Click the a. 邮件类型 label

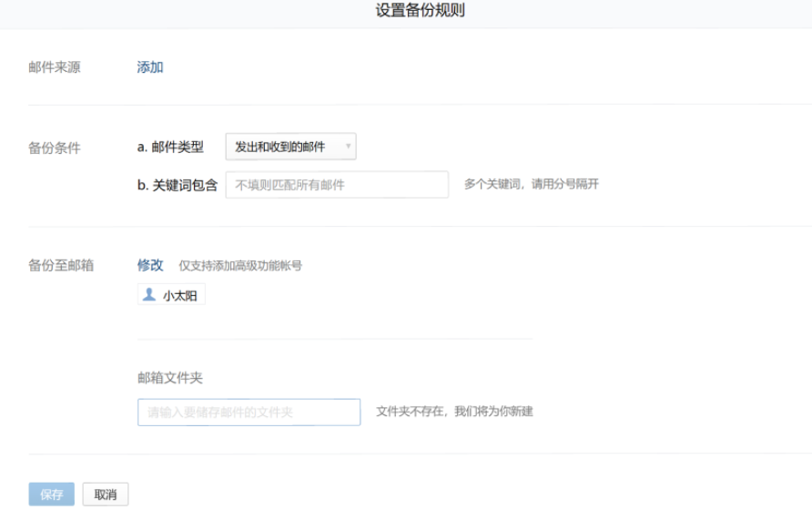[x=170, y=147]
